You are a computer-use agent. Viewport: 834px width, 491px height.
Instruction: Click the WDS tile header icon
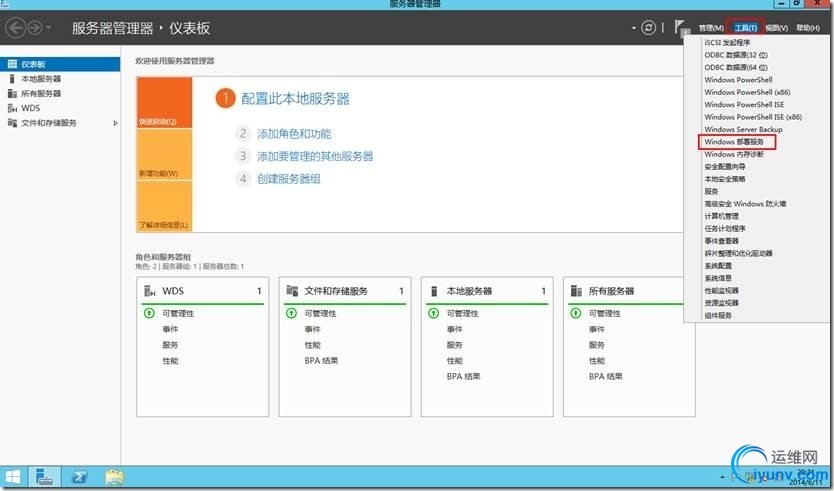(x=149, y=290)
